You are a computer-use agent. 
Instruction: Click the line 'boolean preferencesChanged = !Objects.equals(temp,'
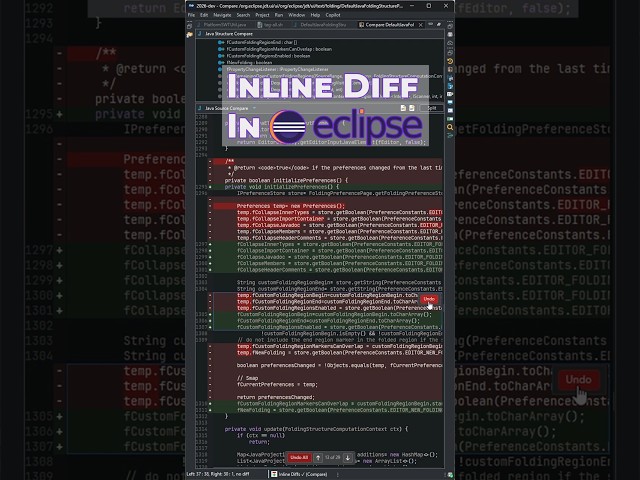[339, 365]
